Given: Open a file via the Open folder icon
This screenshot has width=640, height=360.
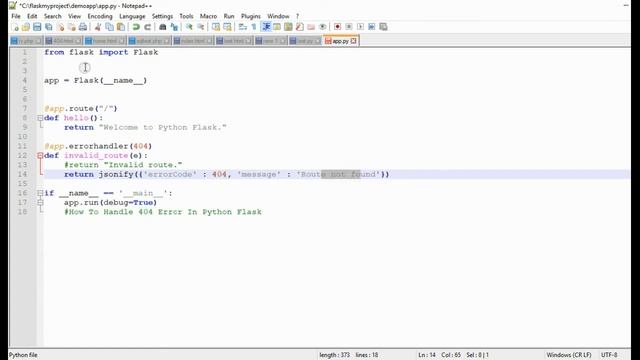Looking at the screenshot, I should pos(26,27).
